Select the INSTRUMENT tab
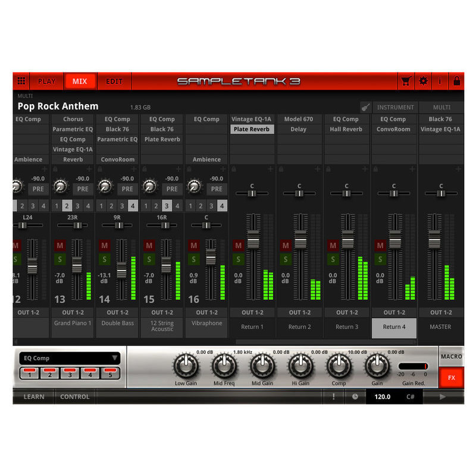Viewport: 476px width, 476px height. coord(395,107)
